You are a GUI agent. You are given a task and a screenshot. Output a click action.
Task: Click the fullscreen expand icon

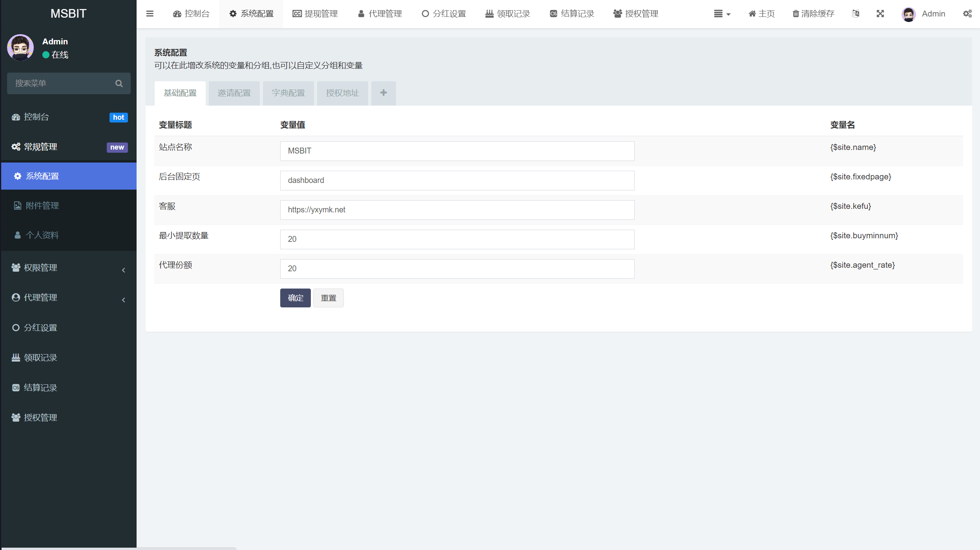pos(880,14)
